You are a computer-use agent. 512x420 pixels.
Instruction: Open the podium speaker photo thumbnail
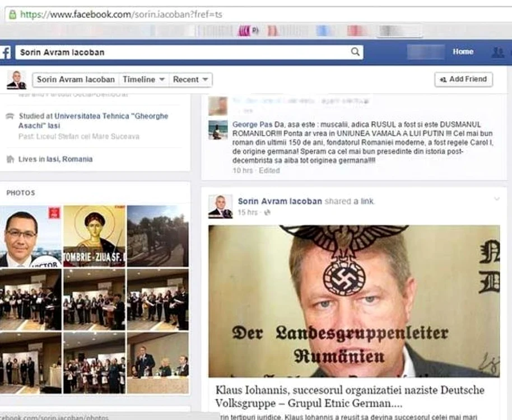point(158,362)
